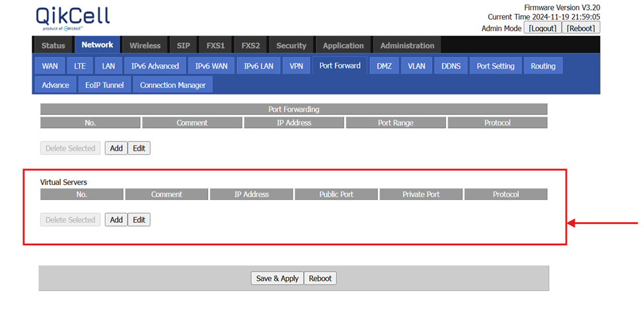Click the Port Forwarding table title
Image resolution: width=644 pixels, height=316 pixels.
[294, 109]
